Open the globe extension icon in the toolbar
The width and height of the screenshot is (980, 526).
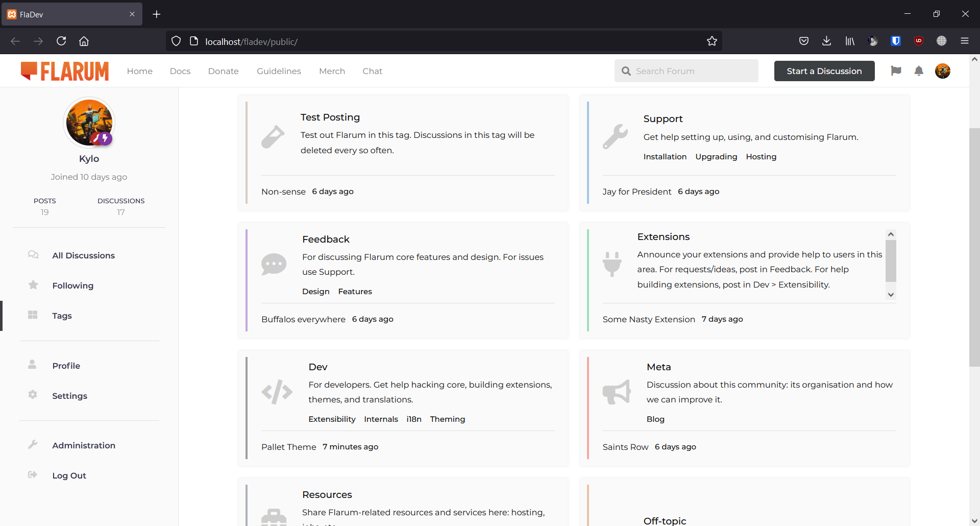(x=942, y=41)
